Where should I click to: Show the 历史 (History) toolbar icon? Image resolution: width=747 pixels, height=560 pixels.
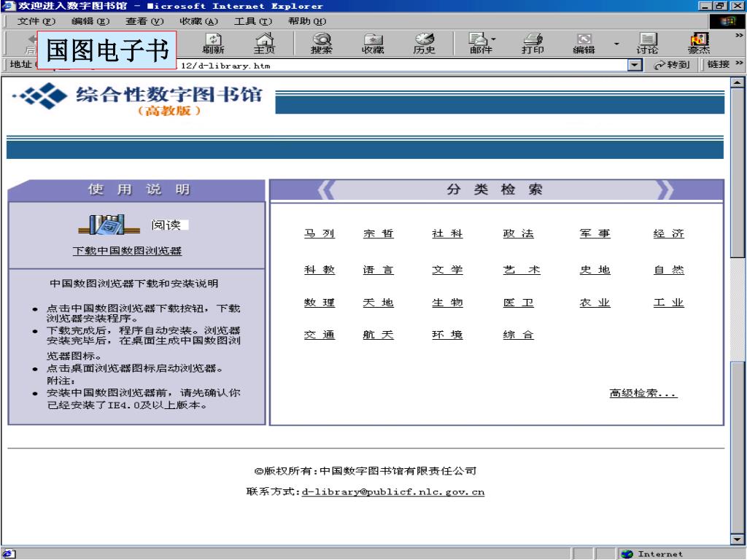[424, 43]
